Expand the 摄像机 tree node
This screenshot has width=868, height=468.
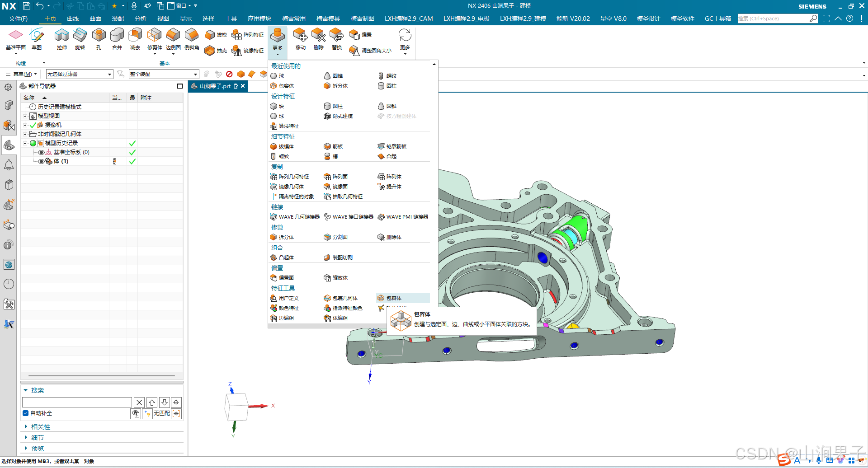(x=25, y=125)
